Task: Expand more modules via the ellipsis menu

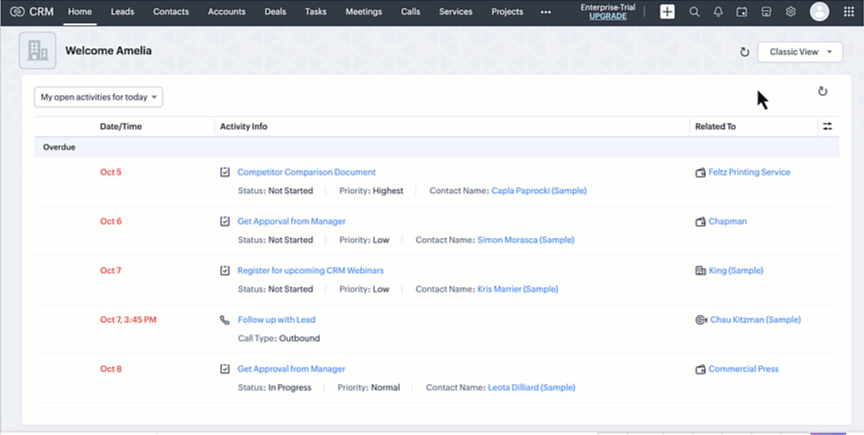Action: pos(545,12)
